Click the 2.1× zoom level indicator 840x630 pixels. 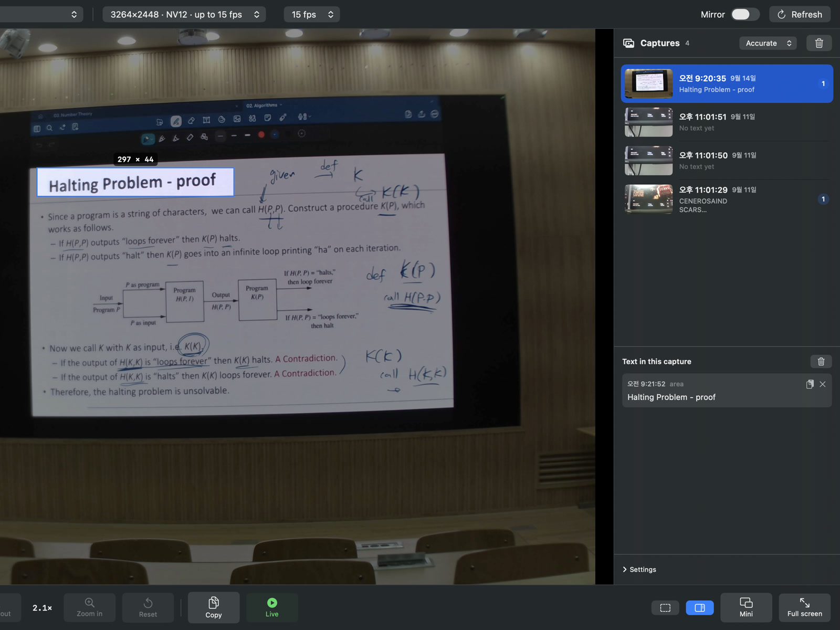[42, 608]
